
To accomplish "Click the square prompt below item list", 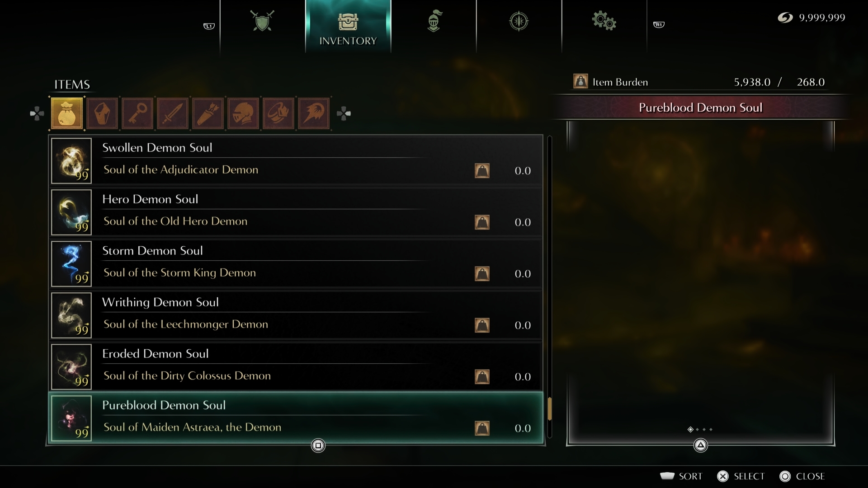I will point(318,446).
